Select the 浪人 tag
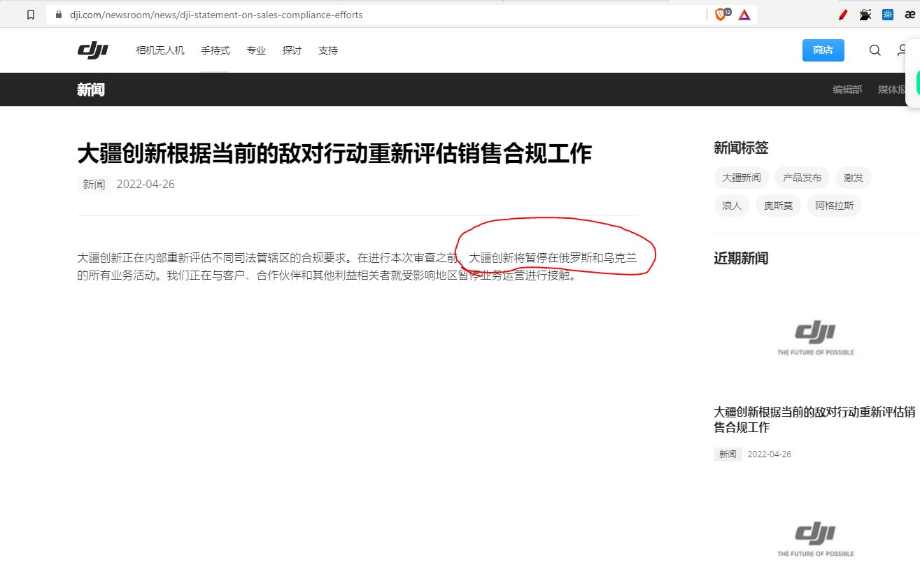The width and height of the screenshot is (920, 588). click(732, 206)
